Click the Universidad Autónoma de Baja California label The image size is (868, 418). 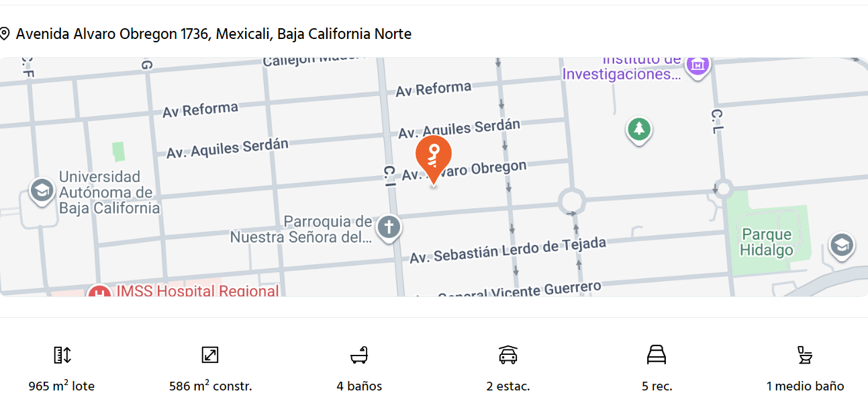[x=109, y=192]
